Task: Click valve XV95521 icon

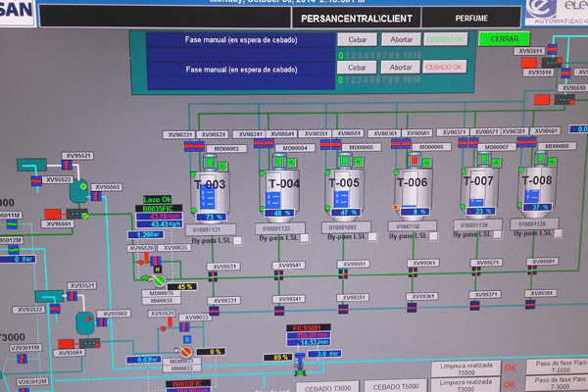Action: [67, 165]
